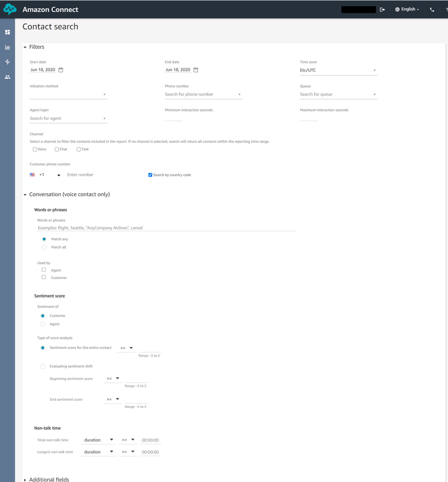Click the Beginning sentiment score value field
The width and height of the screenshot is (448, 482).
(136, 379)
